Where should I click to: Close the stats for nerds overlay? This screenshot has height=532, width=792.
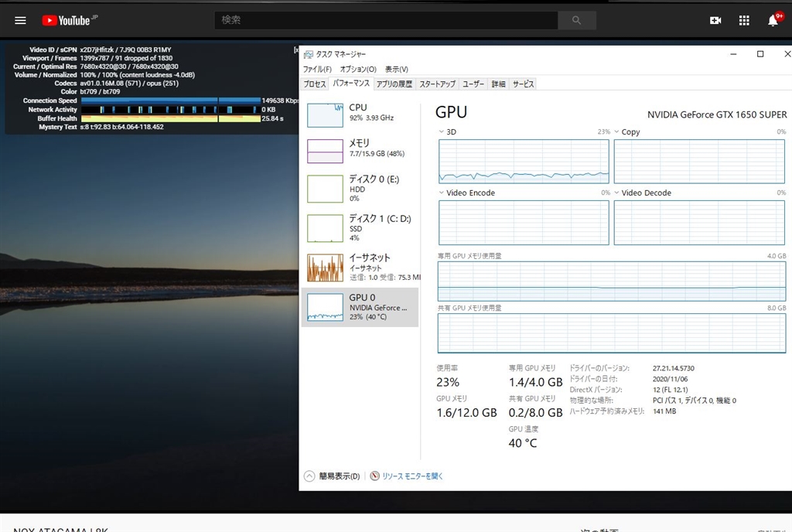click(296, 49)
